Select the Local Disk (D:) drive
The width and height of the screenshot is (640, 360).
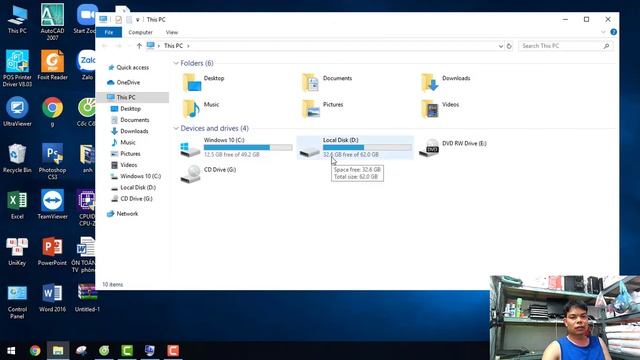[355, 148]
